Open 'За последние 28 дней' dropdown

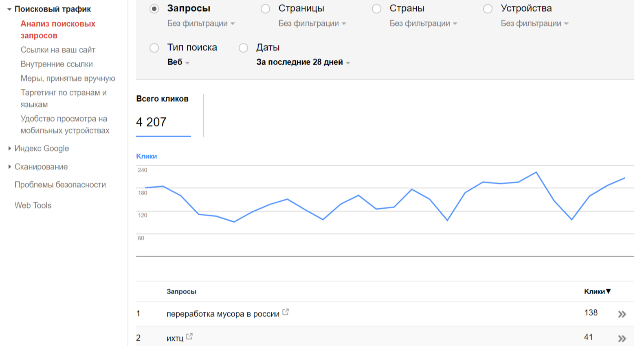303,62
